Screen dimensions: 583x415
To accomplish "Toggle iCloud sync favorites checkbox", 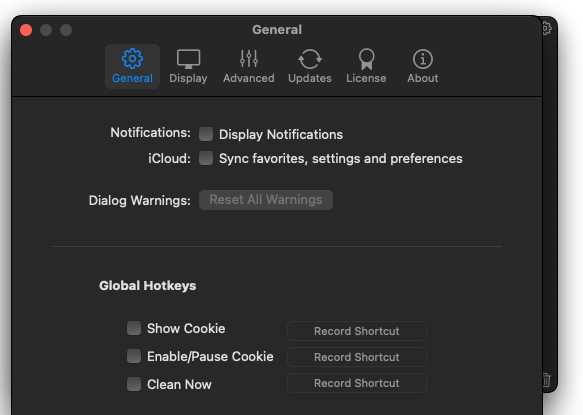I will click(206, 158).
